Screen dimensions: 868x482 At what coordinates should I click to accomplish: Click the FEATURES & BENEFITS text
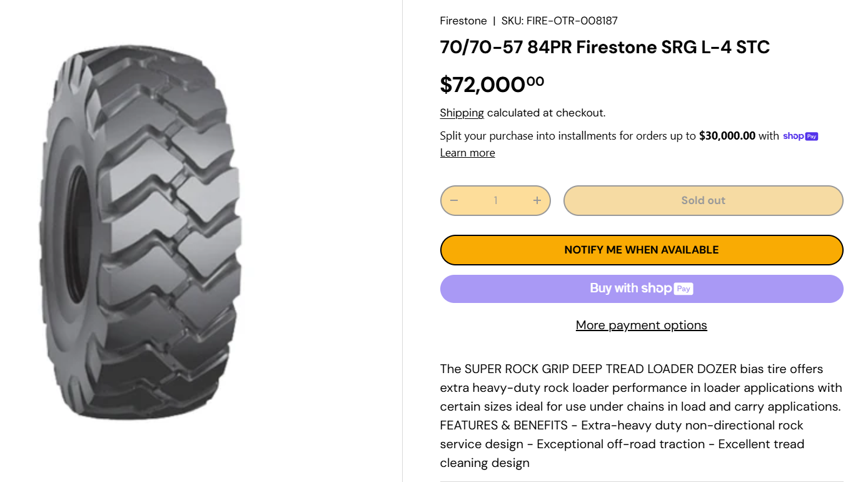pyautogui.click(x=504, y=425)
